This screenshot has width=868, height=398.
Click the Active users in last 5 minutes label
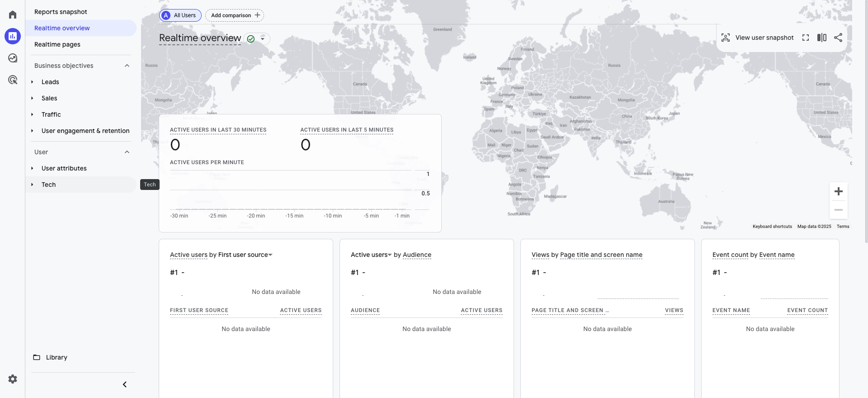[347, 130]
